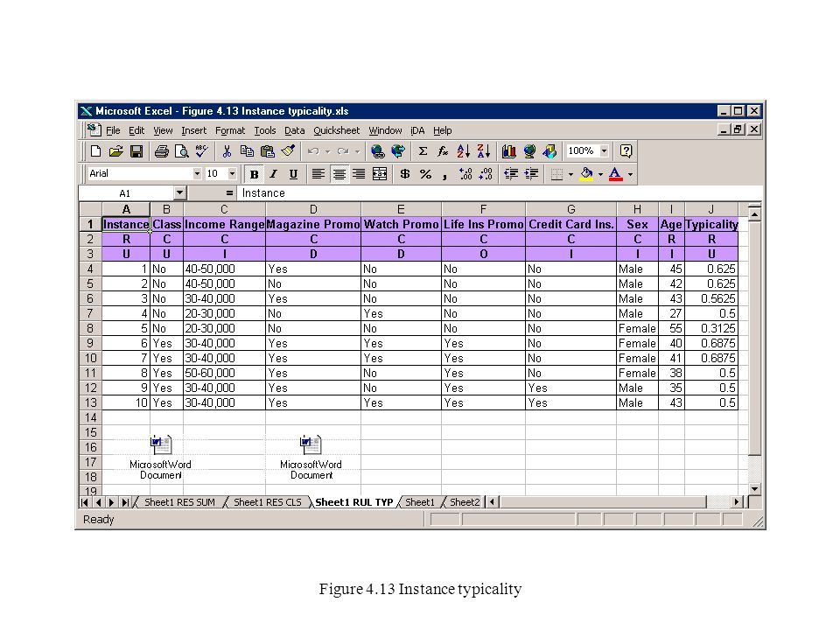Open the 100% zoom dropdown
The image size is (840, 630).
click(605, 151)
